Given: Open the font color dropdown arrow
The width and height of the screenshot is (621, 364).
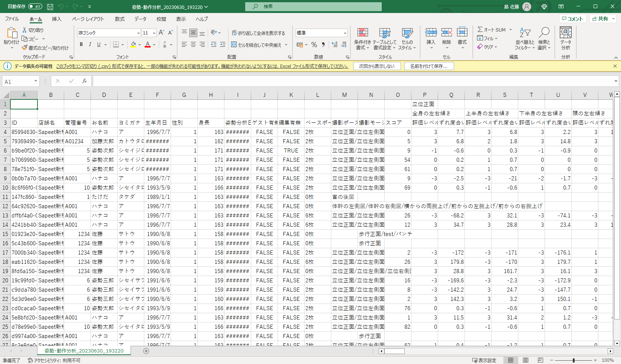Looking at the screenshot, I should click(x=154, y=45).
